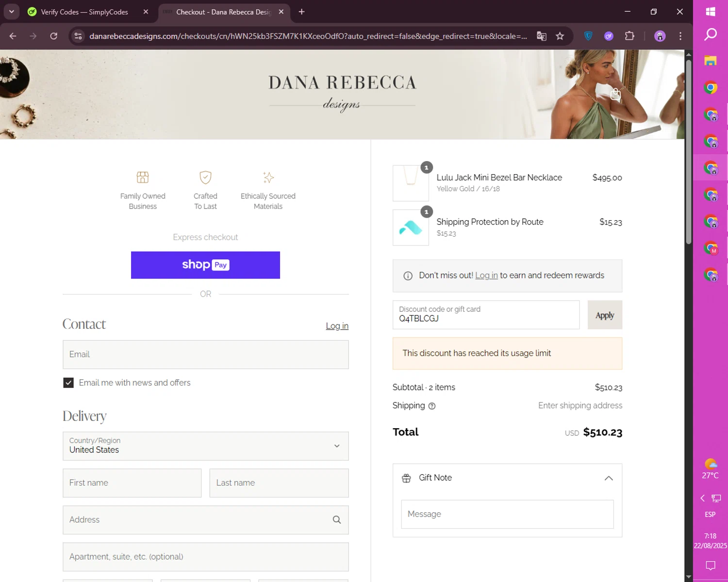Viewport: 728px width, 582px height.
Task: Collapse the Gift Note section
Action: [609, 478]
